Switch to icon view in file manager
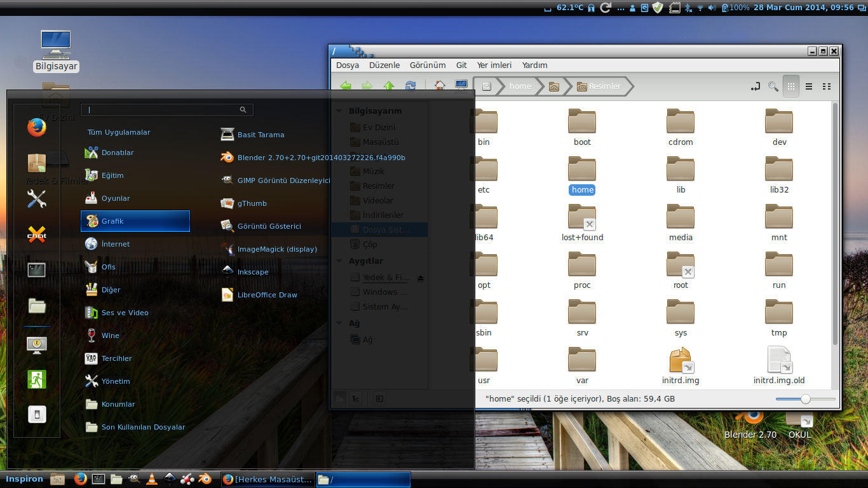This screenshot has width=868, height=488. pyautogui.click(x=791, y=86)
